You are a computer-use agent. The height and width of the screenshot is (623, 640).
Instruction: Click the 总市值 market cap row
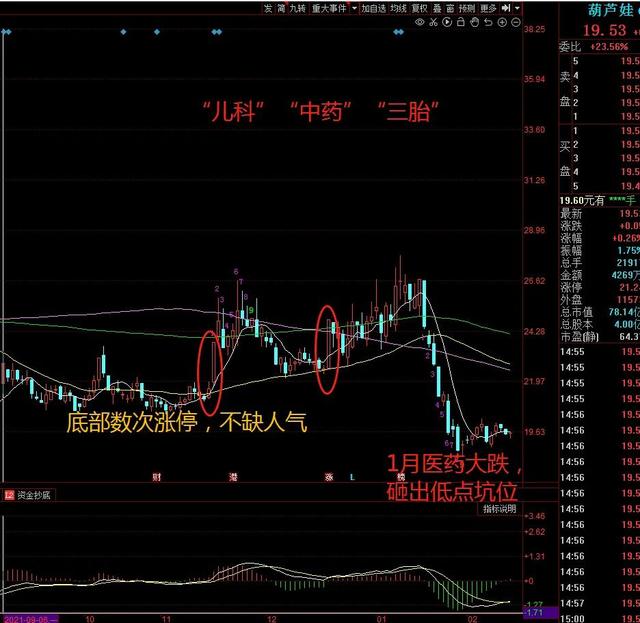click(599, 312)
